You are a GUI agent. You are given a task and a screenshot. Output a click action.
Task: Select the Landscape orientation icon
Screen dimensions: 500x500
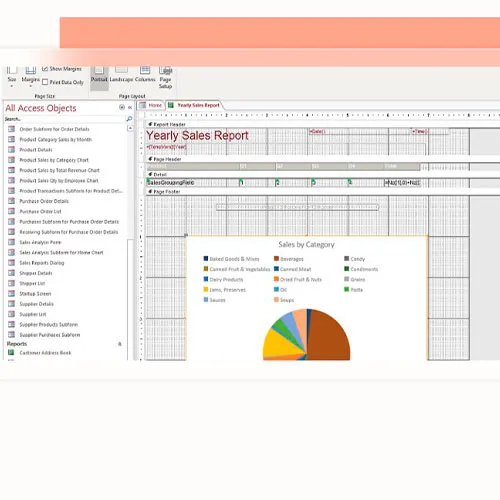tap(121, 70)
